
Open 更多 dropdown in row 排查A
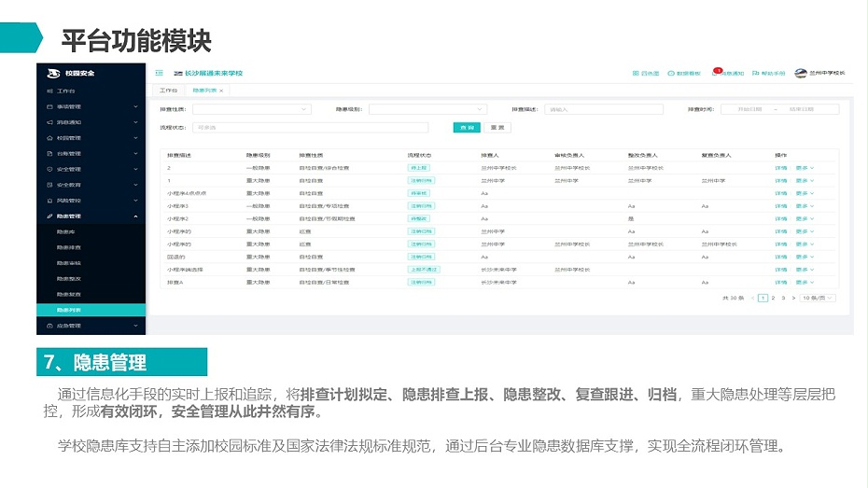805,283
